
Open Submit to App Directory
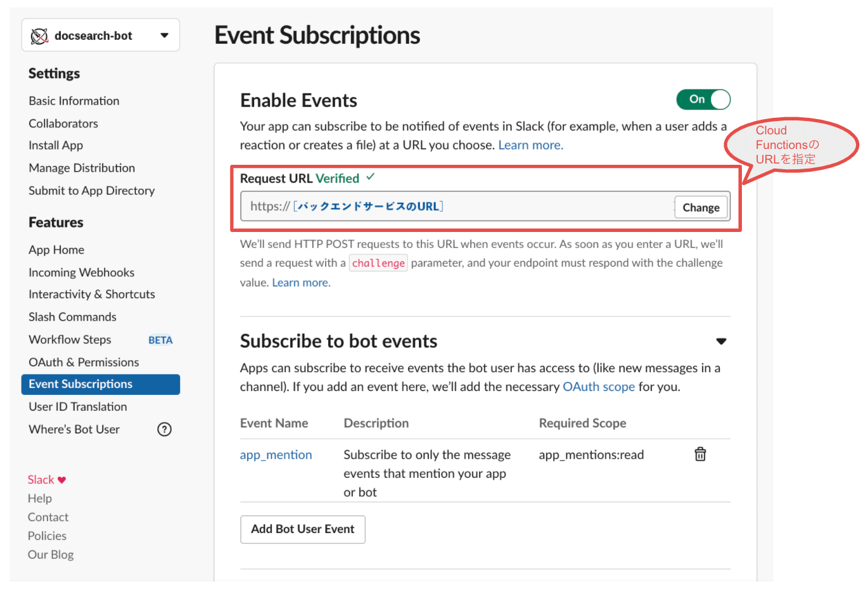(x=92, y=191)
